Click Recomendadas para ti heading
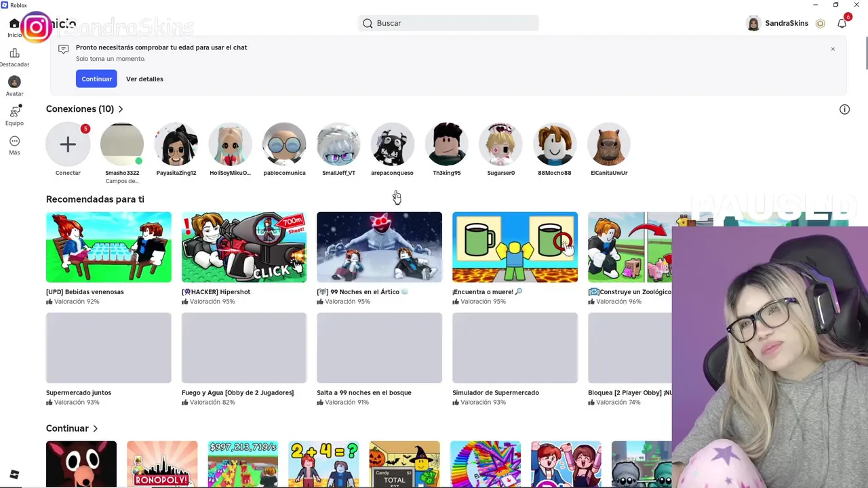The width and height of the screenshot is (868, 488). [x=95, y=199]
